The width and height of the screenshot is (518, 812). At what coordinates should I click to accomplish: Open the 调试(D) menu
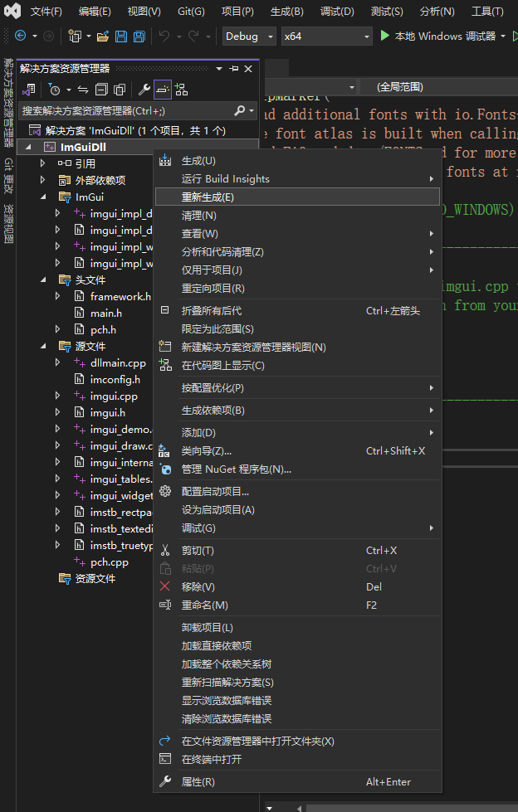coord(337,12)
